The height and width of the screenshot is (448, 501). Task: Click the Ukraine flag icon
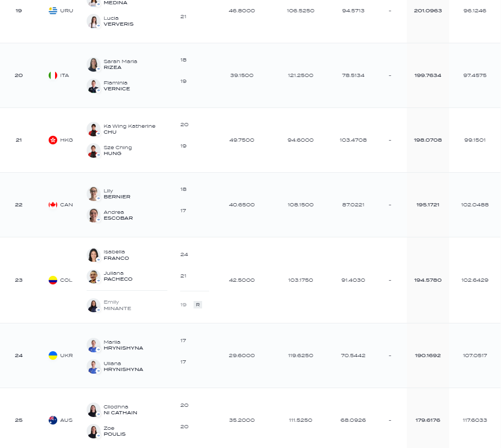tap(53, 356)
